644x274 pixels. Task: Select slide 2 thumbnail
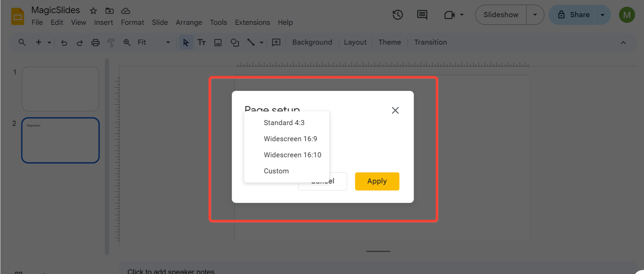point(60,140)
